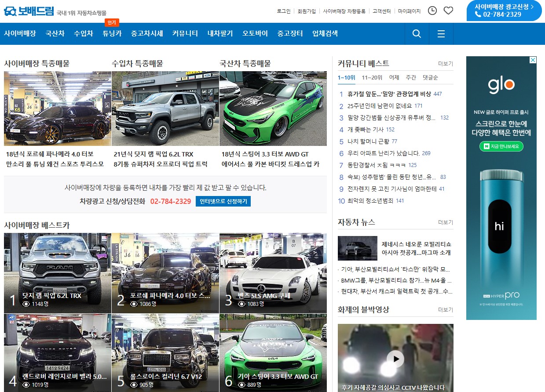Viewport: 545px width, 392px height.
Task: Switch to the 댓글순 tab
Action: pyautogui.click(x=430, y=77)
